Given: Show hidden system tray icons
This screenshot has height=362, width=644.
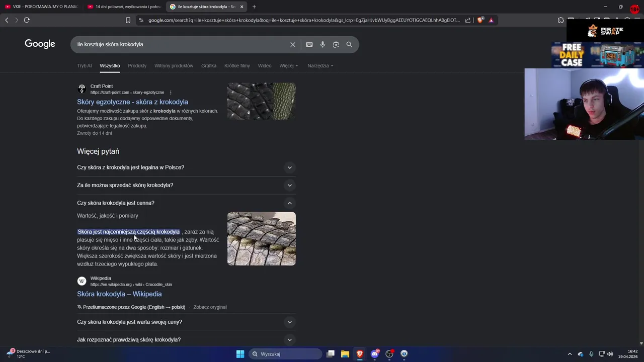Looking at the screenshot, I should (x=570, y=354).
